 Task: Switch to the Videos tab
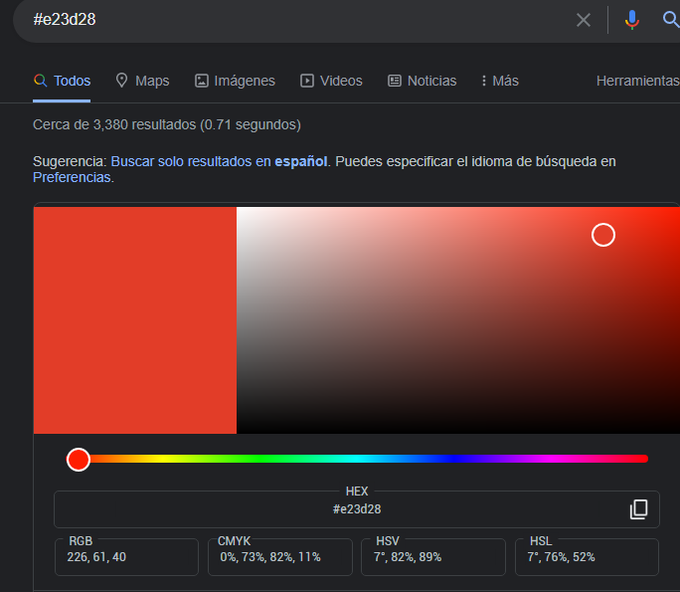tap(331, 81)
